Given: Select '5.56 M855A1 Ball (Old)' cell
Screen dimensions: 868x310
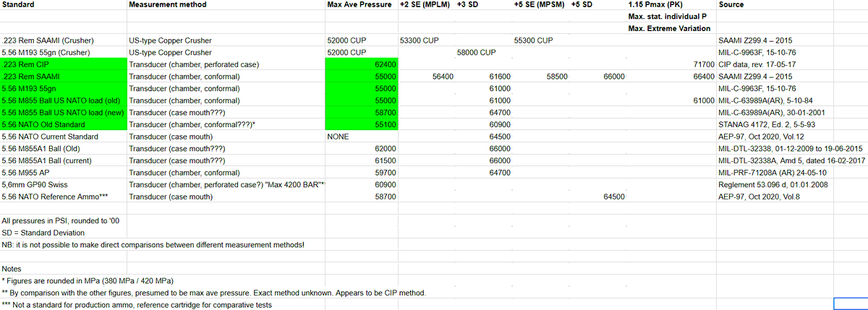Looking at the screenshot, I should (64, 147).
